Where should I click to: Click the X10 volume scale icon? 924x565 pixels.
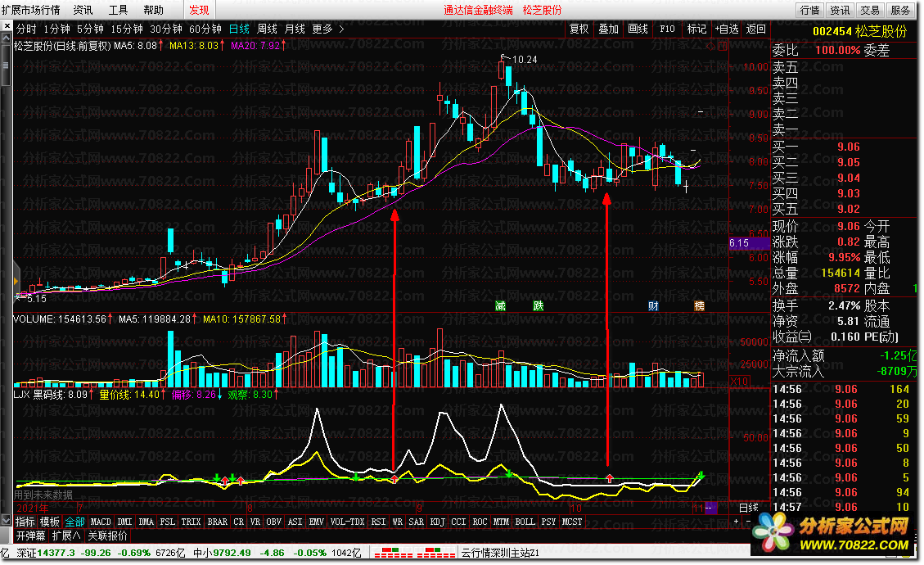coord(740,382)
